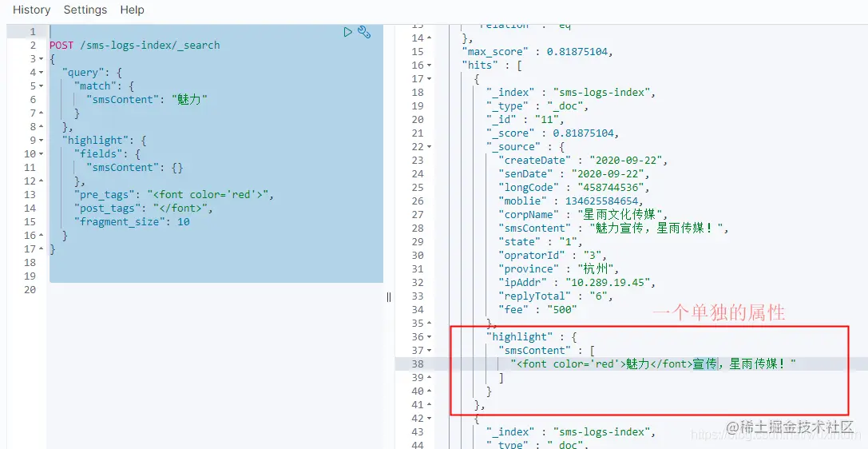Viewport: 868px width, 449px height.
Task: Toggle fold arrow at output line 39
Action: click(430, 378)
